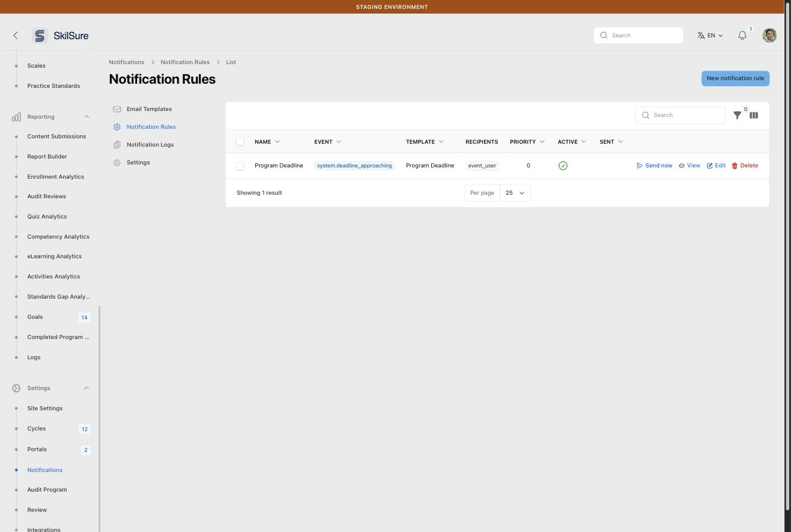Open the user avatar menu
This screenshot has height=532, width=791.
770,36
